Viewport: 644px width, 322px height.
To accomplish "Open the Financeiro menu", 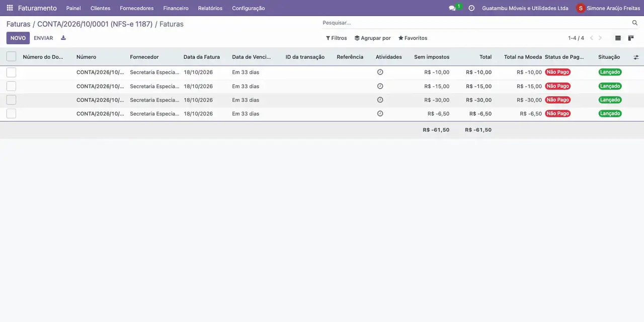I will point(176,8).
